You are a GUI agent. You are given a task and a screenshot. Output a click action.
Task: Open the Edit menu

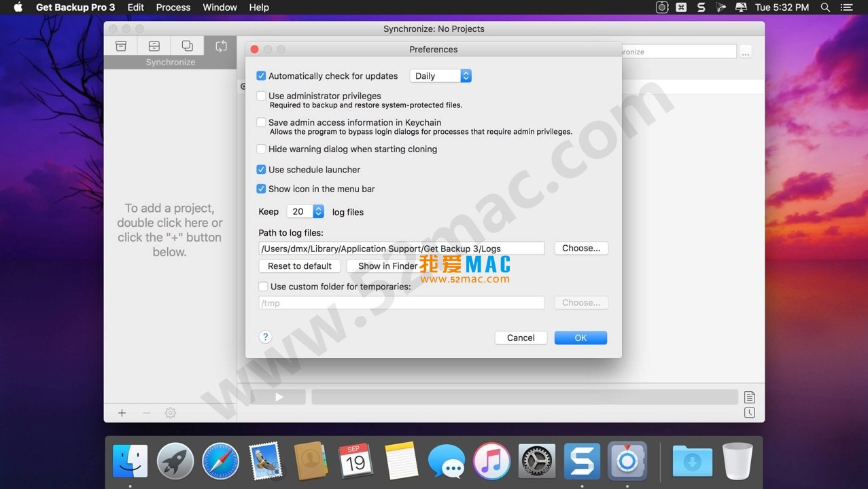point(136,7)
